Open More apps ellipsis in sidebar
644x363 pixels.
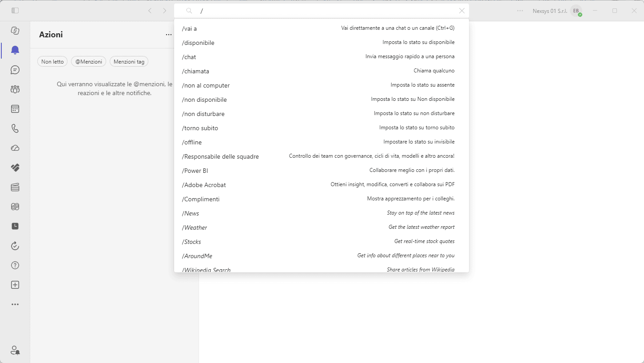click(15, 304)
